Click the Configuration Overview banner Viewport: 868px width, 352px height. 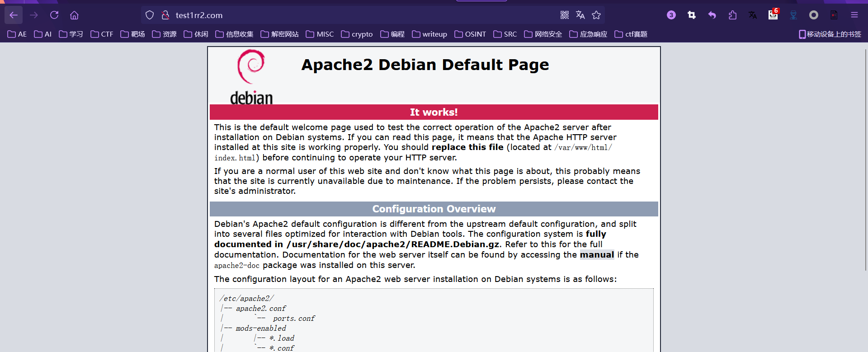(x=434, y=209)
